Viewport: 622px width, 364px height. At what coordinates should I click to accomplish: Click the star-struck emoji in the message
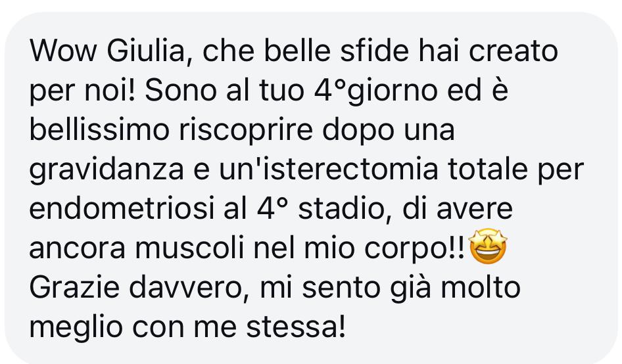[487, 246]
